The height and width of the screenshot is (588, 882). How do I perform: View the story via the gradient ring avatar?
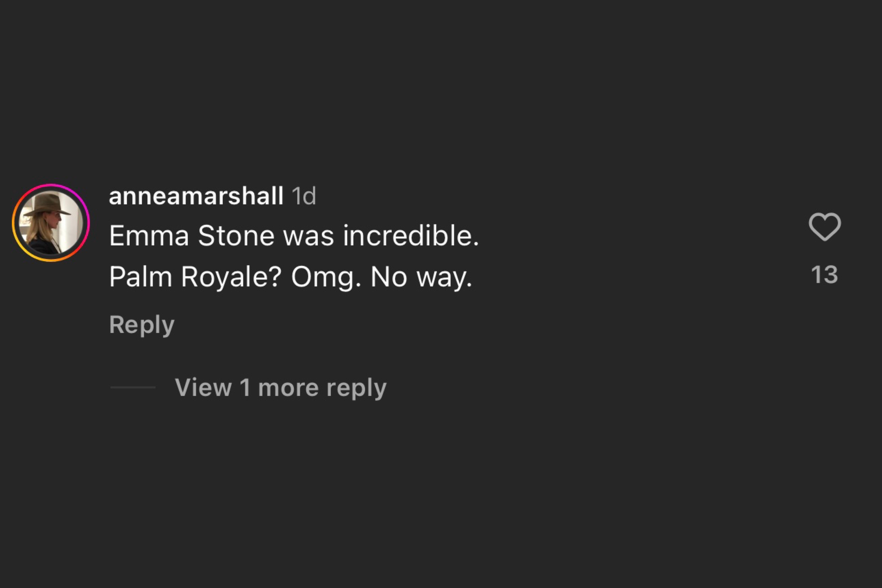coord(51,223)
